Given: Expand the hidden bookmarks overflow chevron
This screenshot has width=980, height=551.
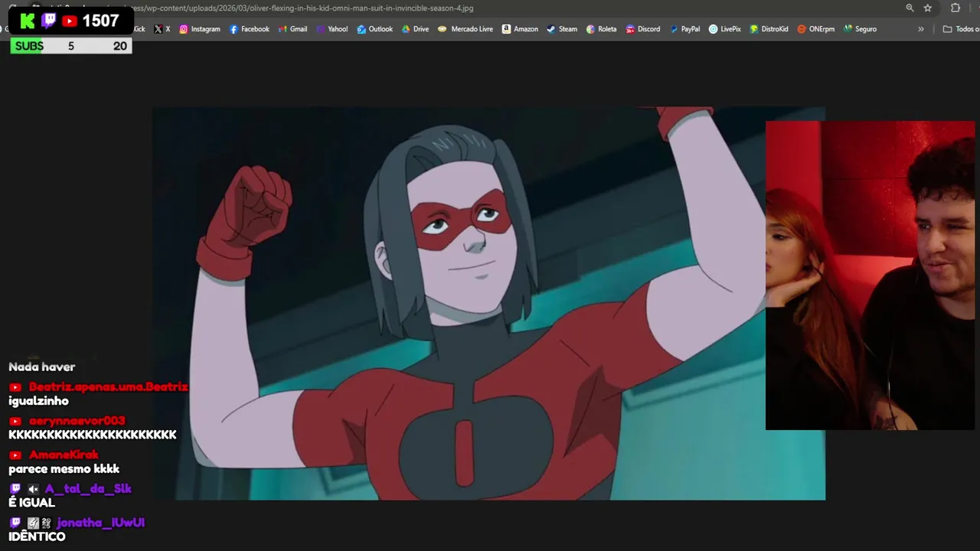Looking at the screenshot, I should 921,29.
